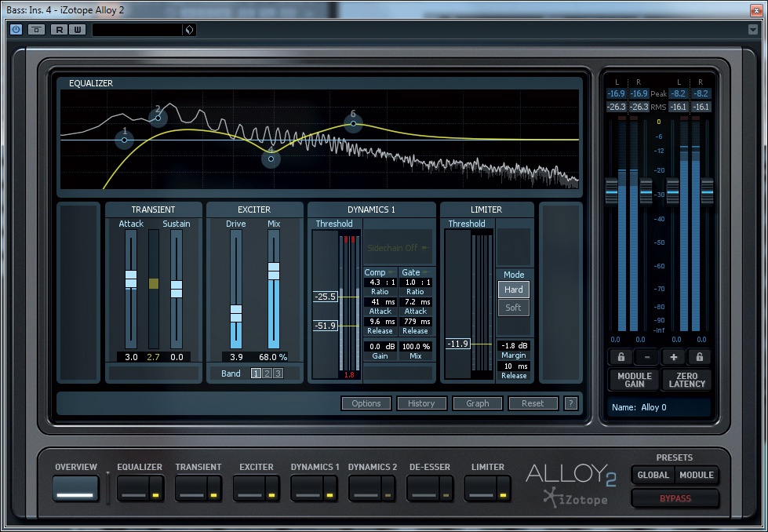The image size is (768, 532).
Task: Click the limiter Margin -1.8 dB field
Action: (x=514, y=345)
